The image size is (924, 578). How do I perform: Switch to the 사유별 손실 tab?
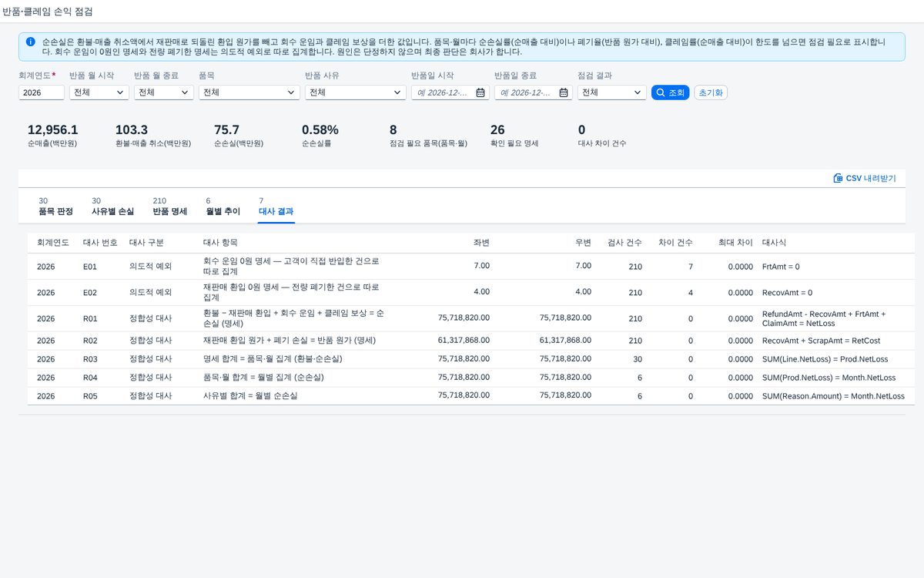[112, 206]
